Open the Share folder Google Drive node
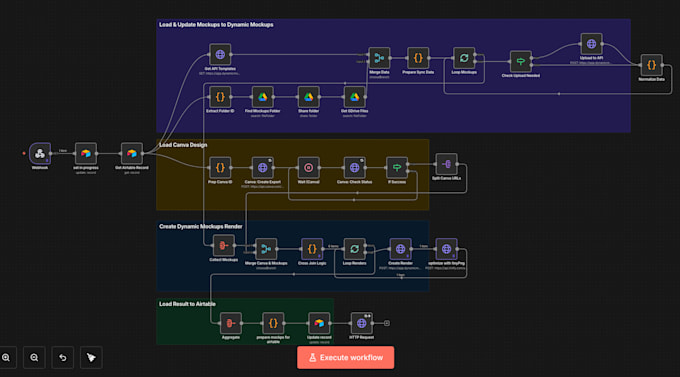 pyautogui.click(x=308, y=97)
